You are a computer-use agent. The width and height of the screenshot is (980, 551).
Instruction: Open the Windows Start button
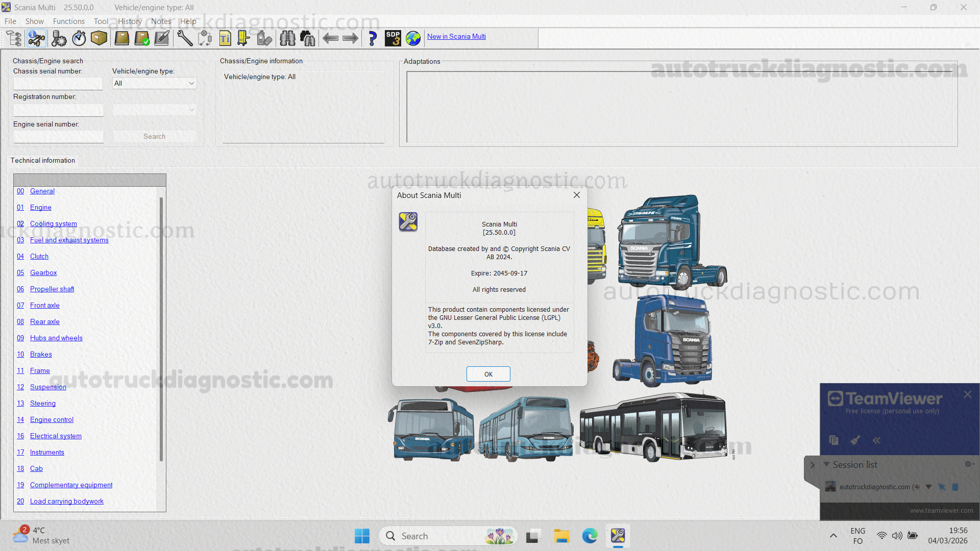pos(362,536)
